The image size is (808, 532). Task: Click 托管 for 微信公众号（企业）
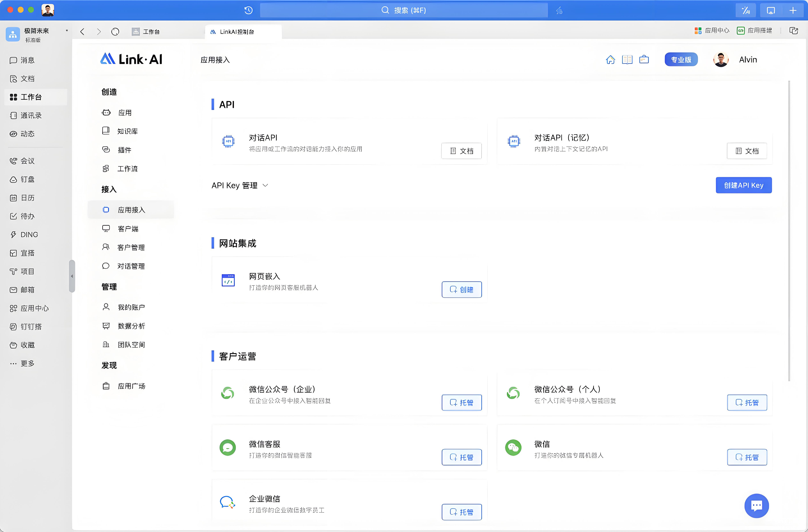pos(461,403)
